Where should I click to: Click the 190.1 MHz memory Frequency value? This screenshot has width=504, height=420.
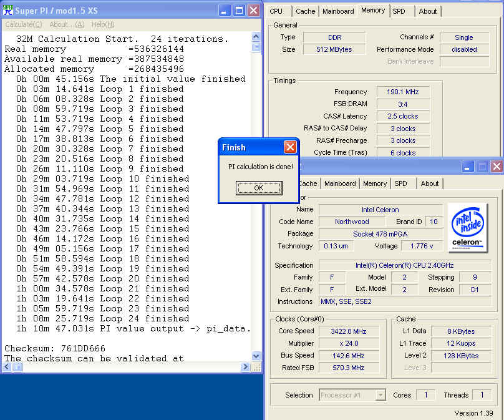[x=403, y=92]
